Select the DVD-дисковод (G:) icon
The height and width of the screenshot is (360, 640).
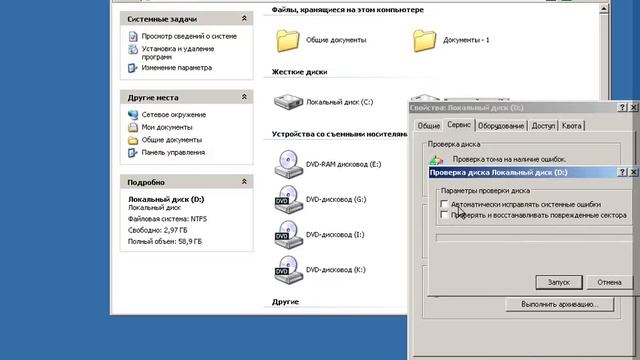coord(288,200)
